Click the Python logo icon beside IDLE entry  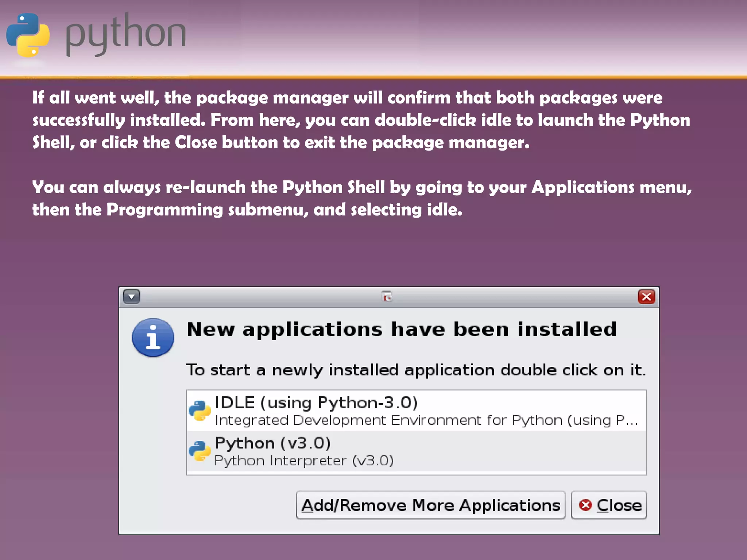tap(200, 411)
